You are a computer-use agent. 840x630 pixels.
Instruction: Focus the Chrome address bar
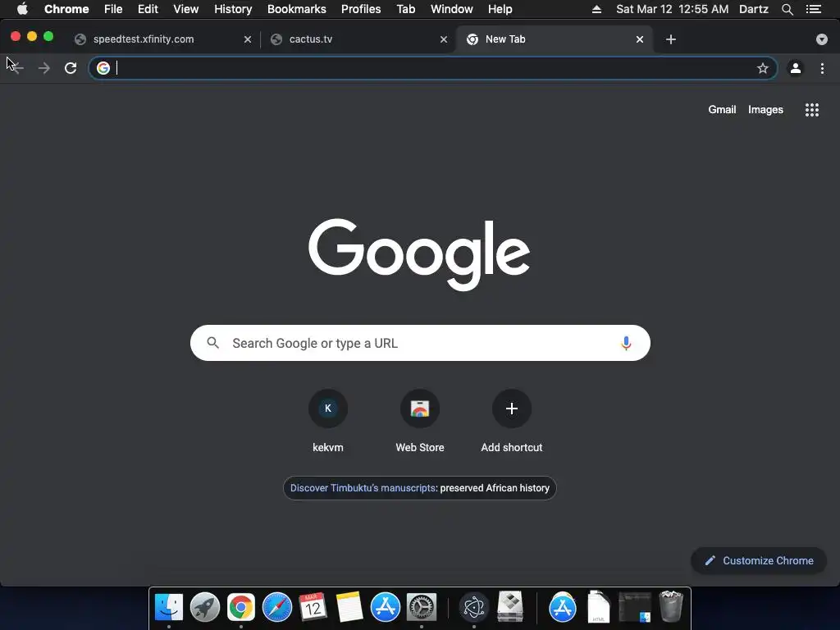click(433, 68)
